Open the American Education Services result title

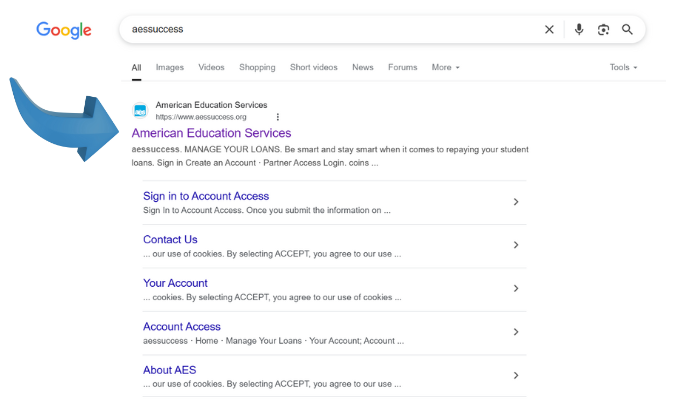pos(211,133)
